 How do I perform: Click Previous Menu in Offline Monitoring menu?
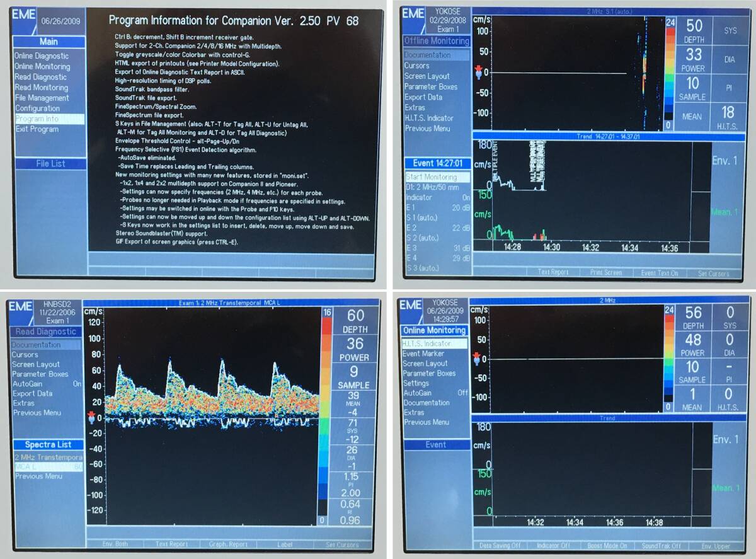click(427, 129)
